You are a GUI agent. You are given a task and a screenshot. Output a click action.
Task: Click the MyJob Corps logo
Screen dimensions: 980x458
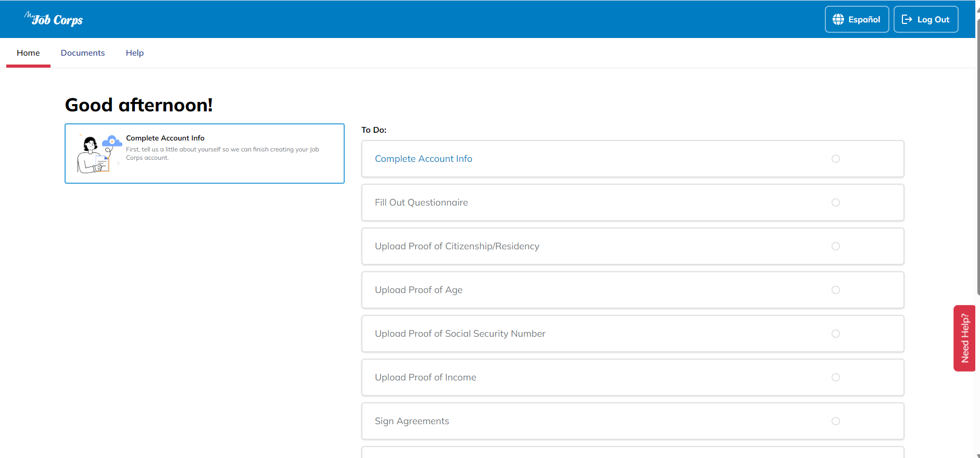(x=54, y=19)
